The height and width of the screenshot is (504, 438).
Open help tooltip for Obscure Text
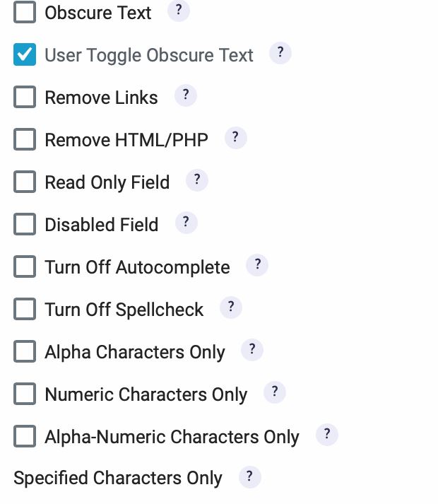pyautogui.click(x=179, y=11)
